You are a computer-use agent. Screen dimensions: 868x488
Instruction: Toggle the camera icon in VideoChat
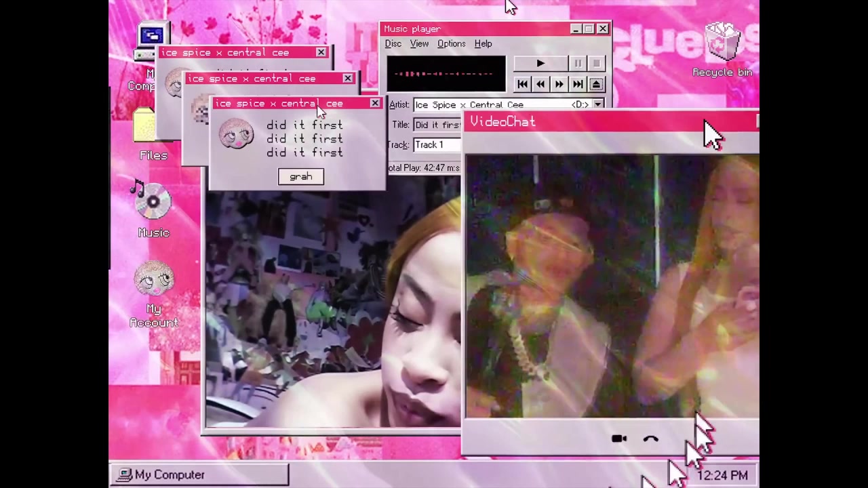tap(619, 439)
